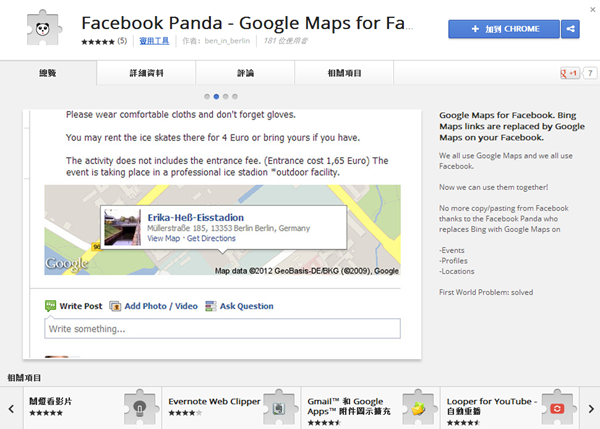Select the first screenshot carousel dot

(x=208, y=97)
